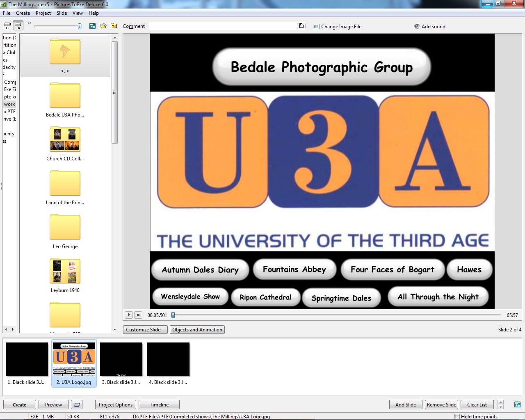This screenshot has width=525, height=420.
Task: Click 'EXE - 1 MB' status entry
Action: click(42, 417)
